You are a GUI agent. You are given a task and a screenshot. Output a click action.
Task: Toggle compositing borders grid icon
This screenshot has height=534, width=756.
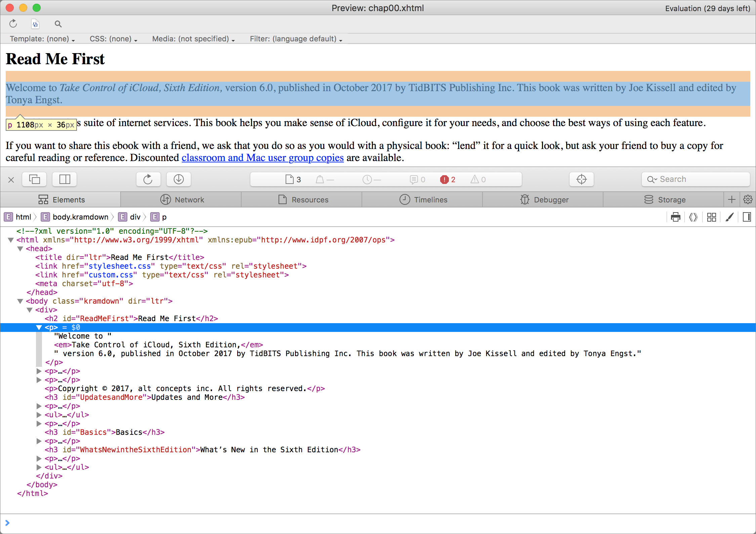(x=711, y=217)
